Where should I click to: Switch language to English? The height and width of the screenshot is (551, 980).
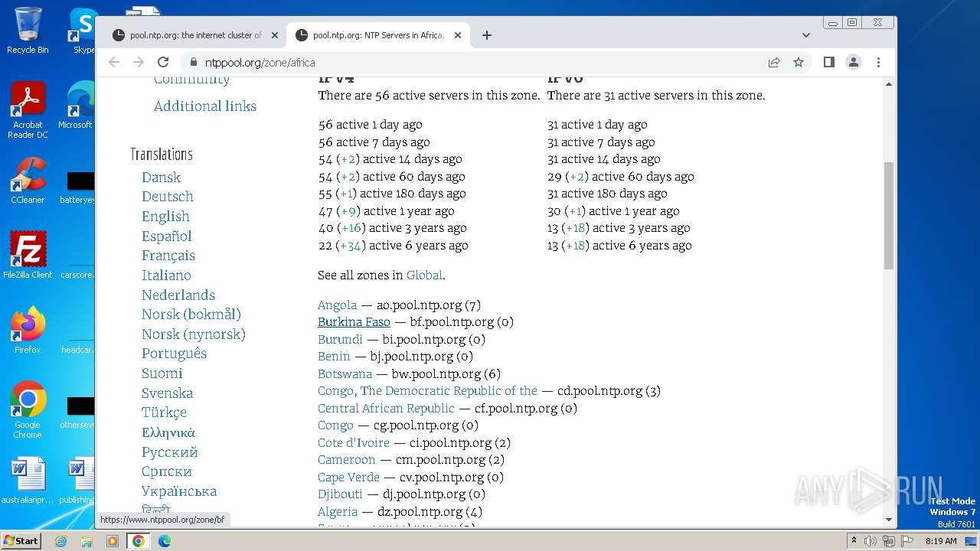pyautogui.click(x=165, y=217)
